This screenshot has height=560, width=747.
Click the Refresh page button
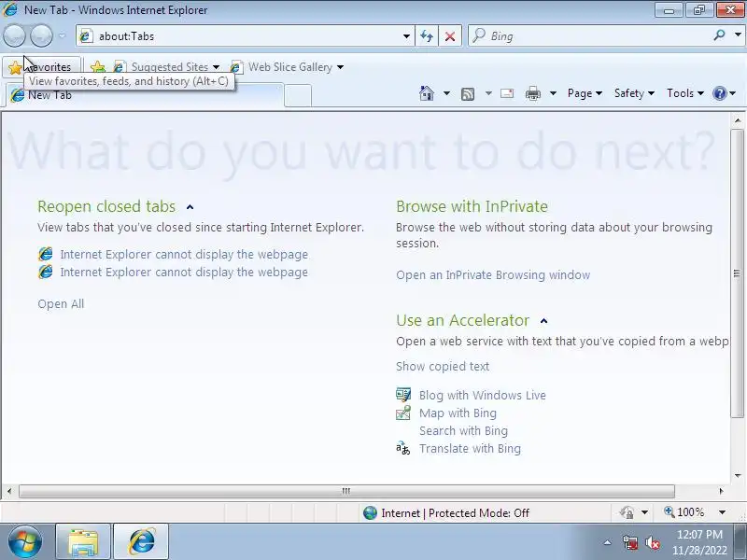tap(427, 36)
